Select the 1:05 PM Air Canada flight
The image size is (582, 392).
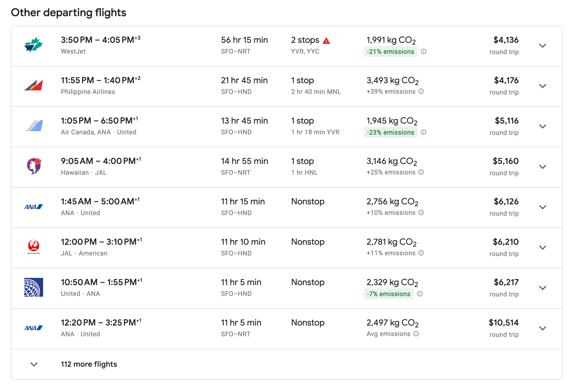(99, 121)
